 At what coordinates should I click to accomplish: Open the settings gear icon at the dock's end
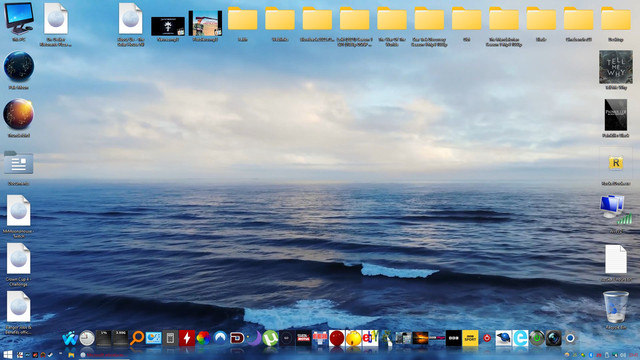click(571, 338)
